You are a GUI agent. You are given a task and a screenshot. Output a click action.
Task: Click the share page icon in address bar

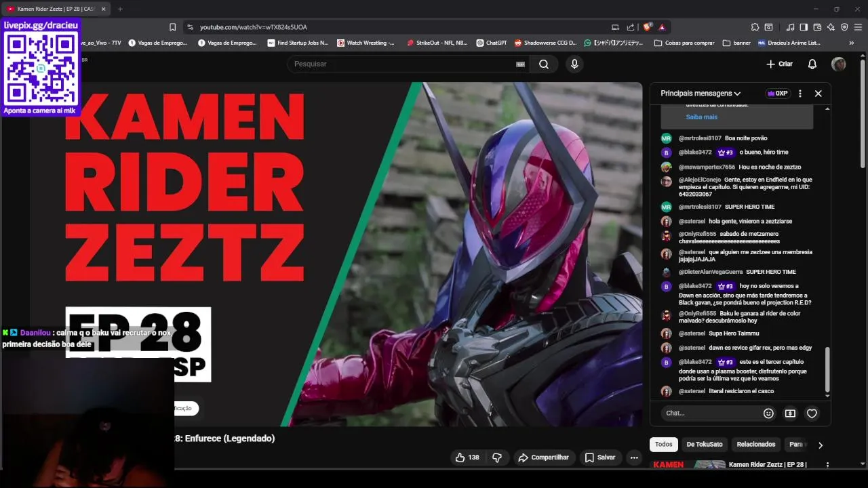(631, 27)
